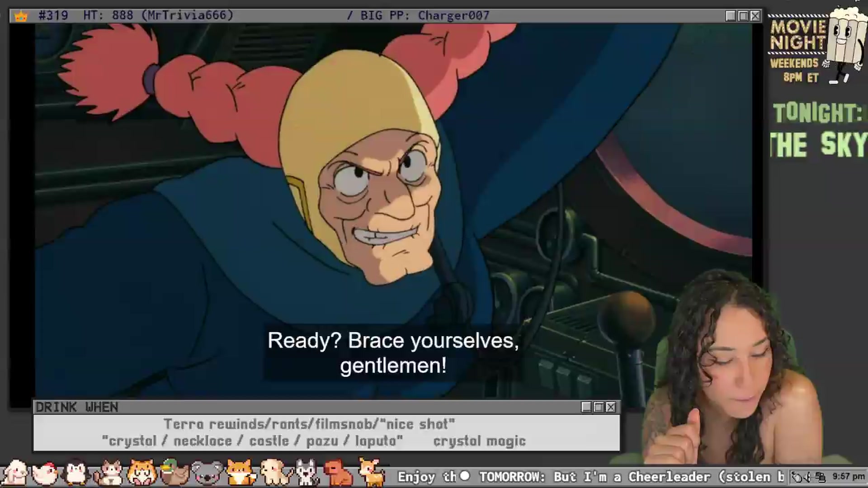The width and height of the screenshot is (868, 488).
Task: Click the network computers tray icon
Action: (821, 477)
